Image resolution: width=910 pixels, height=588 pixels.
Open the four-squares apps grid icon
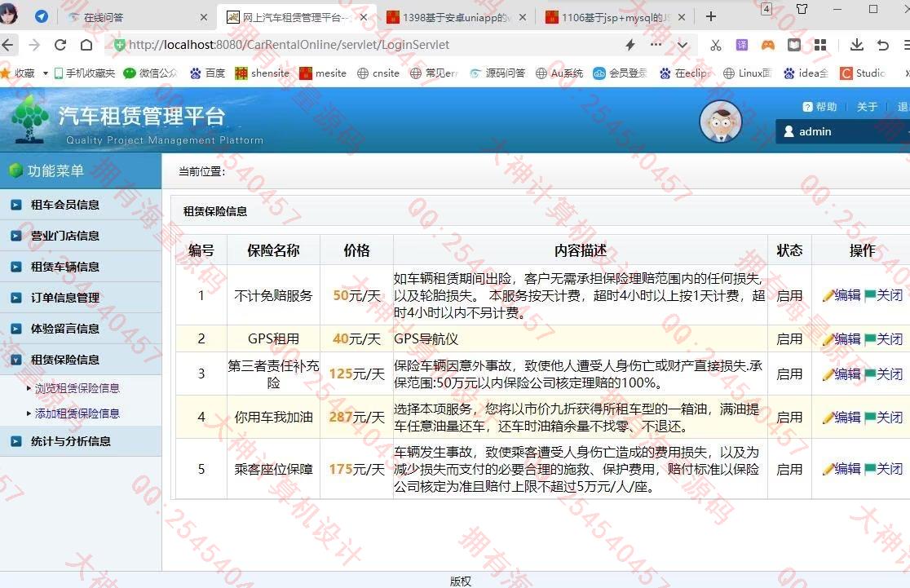[x=820, y=45]
